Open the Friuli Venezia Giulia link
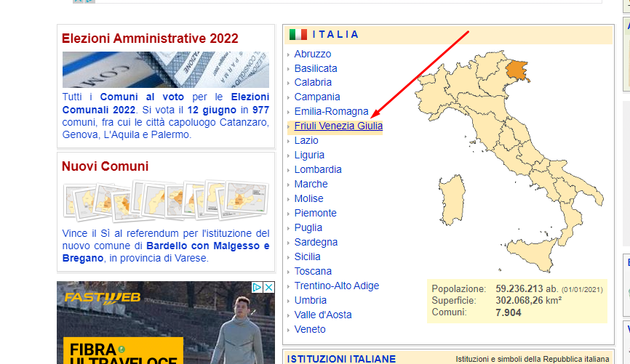630x364 pixels. tap(338, 126)
